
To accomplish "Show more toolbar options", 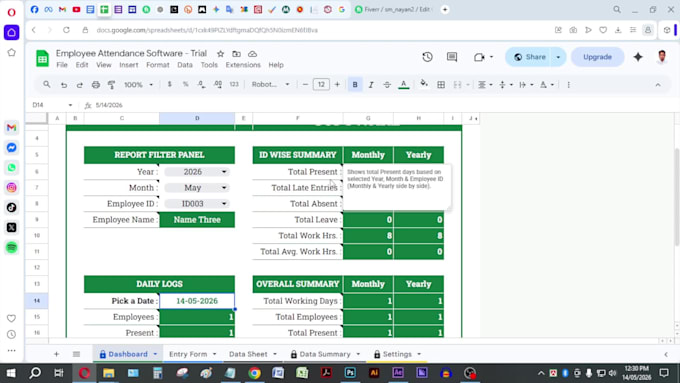I will click(x=568, y=85).
